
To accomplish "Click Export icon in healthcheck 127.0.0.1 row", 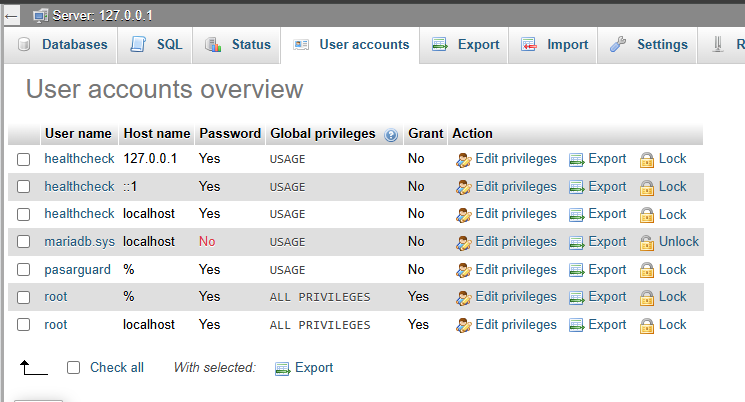I will [x=576, y=159].
